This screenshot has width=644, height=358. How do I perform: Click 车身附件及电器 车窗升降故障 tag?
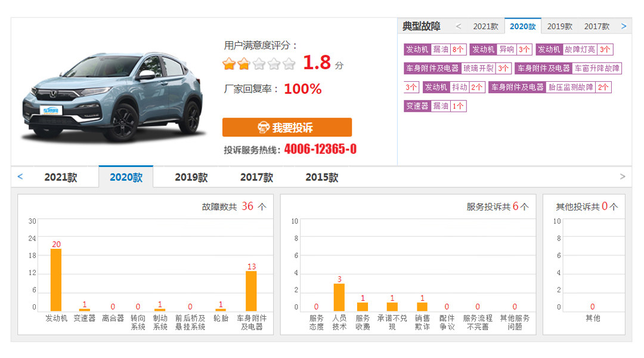568,68
